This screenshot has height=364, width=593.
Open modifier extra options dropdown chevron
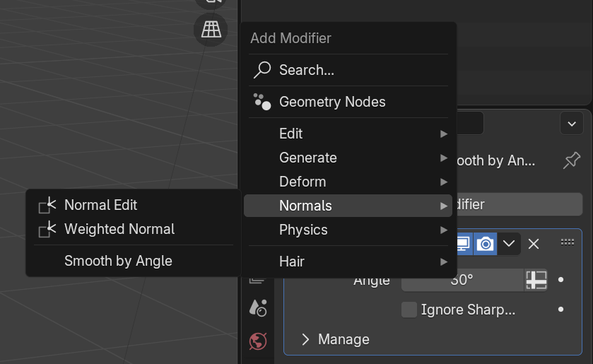[509, 244]
